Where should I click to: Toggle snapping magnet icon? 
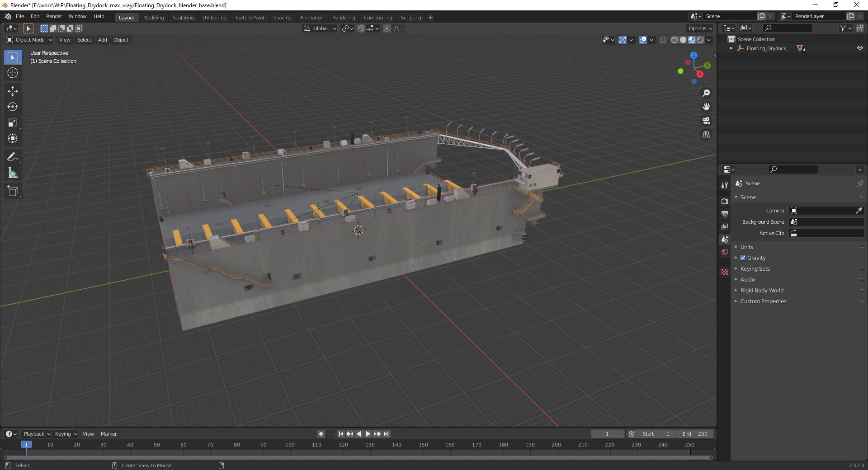[x=361, y=28]
